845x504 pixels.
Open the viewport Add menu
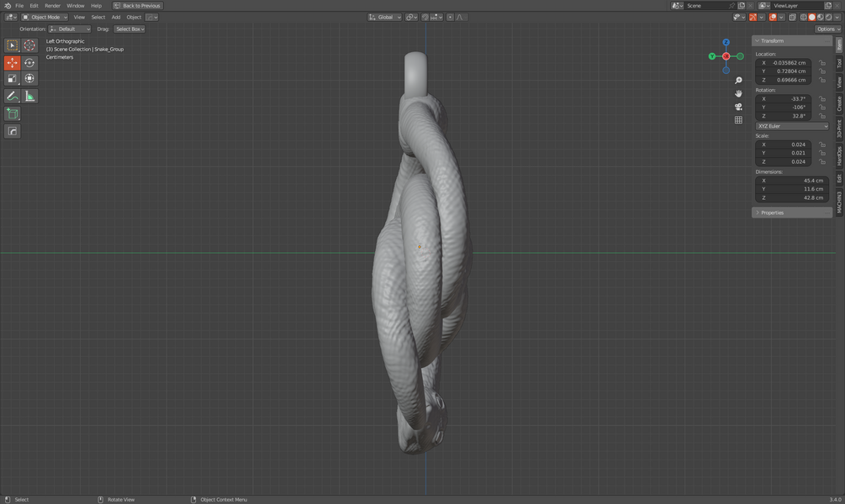[x=116, y=18]
